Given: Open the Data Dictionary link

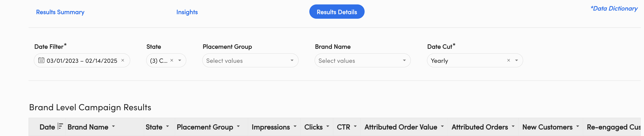Looking at the screenshot, I should click(614, 8).
